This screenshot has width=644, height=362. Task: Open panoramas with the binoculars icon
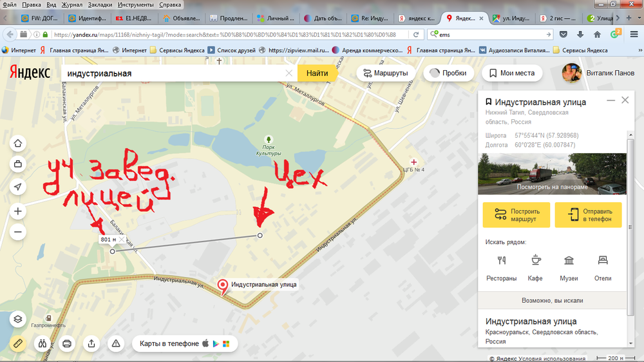click(43, 343)
